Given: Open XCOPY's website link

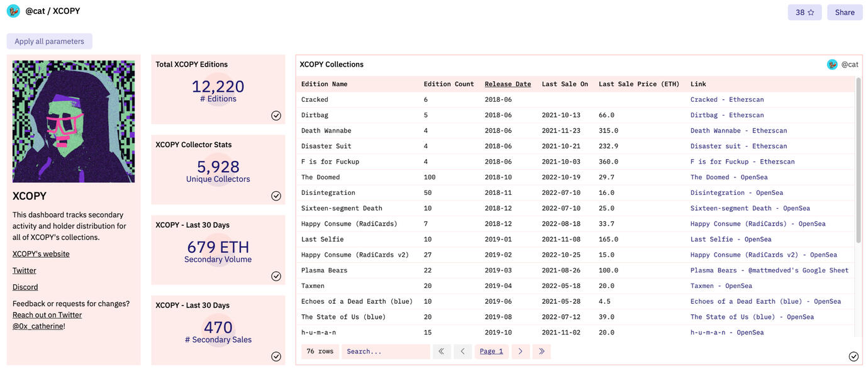Looking at the screenshot, I should point(40,253).
